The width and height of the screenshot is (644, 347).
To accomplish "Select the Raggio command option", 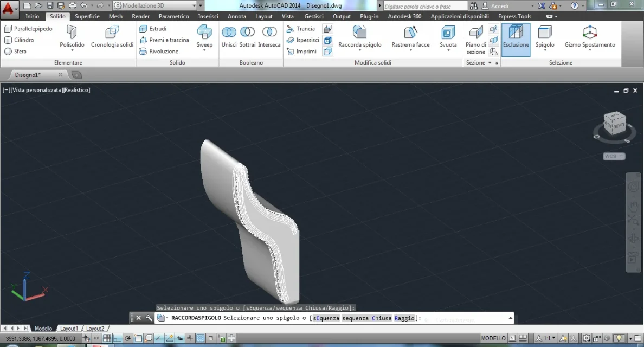I will click(404, 318).
